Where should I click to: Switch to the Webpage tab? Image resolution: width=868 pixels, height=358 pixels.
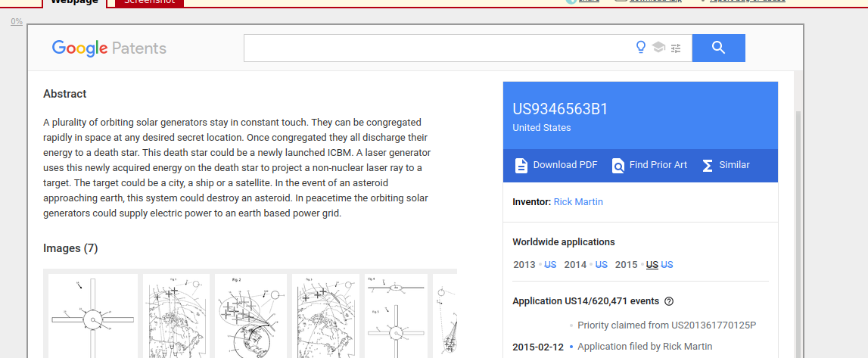[74, 2]
